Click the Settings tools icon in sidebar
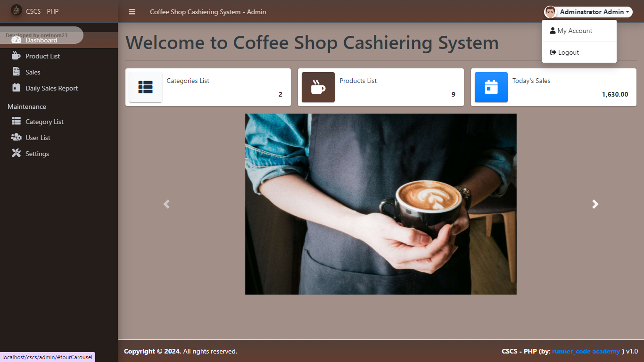The width and height of the screenshot is (644, 362). pos(17,153)
